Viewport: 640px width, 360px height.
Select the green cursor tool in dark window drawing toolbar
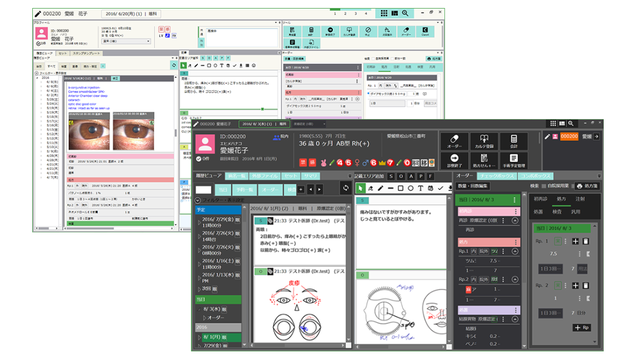[x=360, y=188]
